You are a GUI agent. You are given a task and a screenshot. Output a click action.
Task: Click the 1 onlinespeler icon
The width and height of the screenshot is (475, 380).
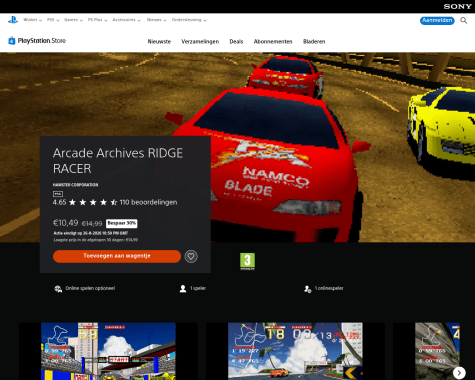point(307,289)
